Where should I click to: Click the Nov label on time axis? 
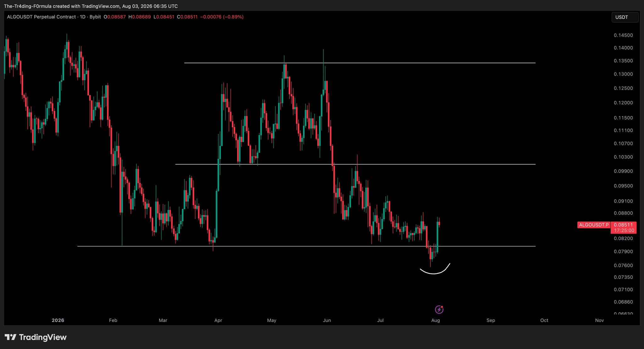point(599,320)
